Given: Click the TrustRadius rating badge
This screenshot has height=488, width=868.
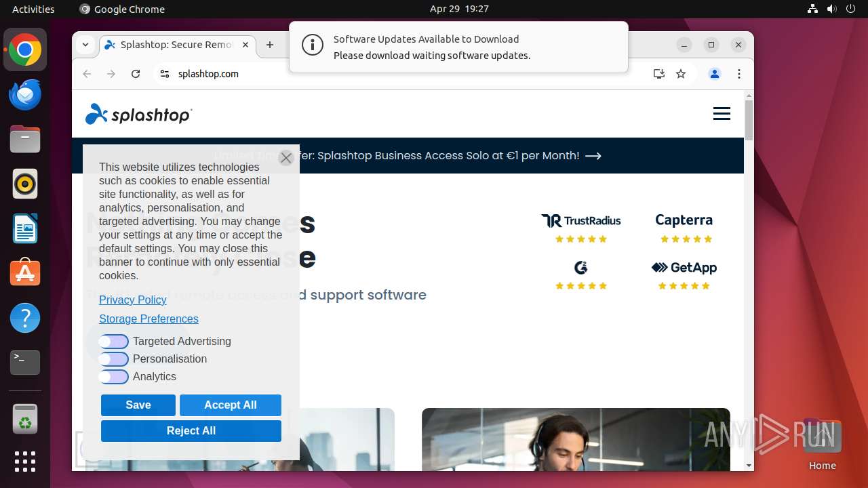Looking at the screenshot, I should (x=581, y=228).
